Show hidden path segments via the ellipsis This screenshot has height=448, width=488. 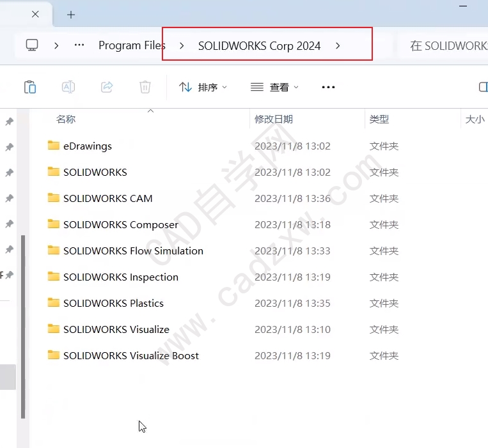pos(79,45)
